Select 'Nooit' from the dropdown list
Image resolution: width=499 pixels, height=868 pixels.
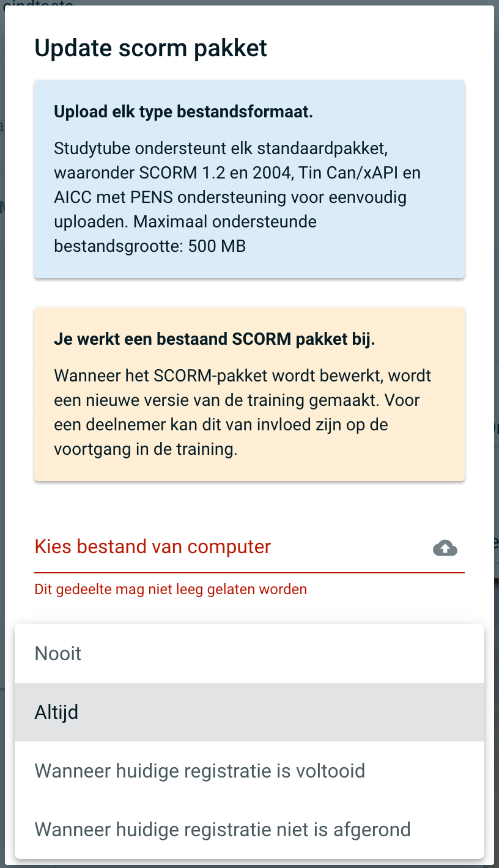click(x=250, y=653)
